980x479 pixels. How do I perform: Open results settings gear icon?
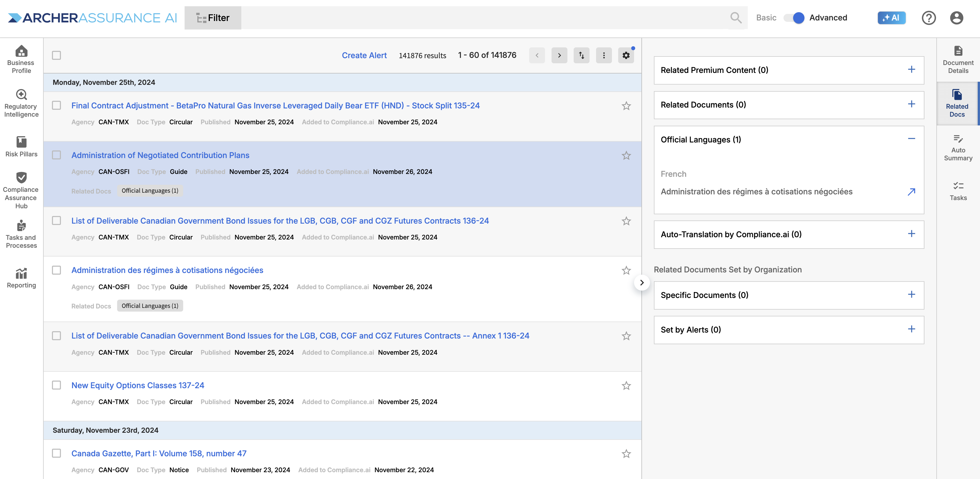(x=626, y=55)
